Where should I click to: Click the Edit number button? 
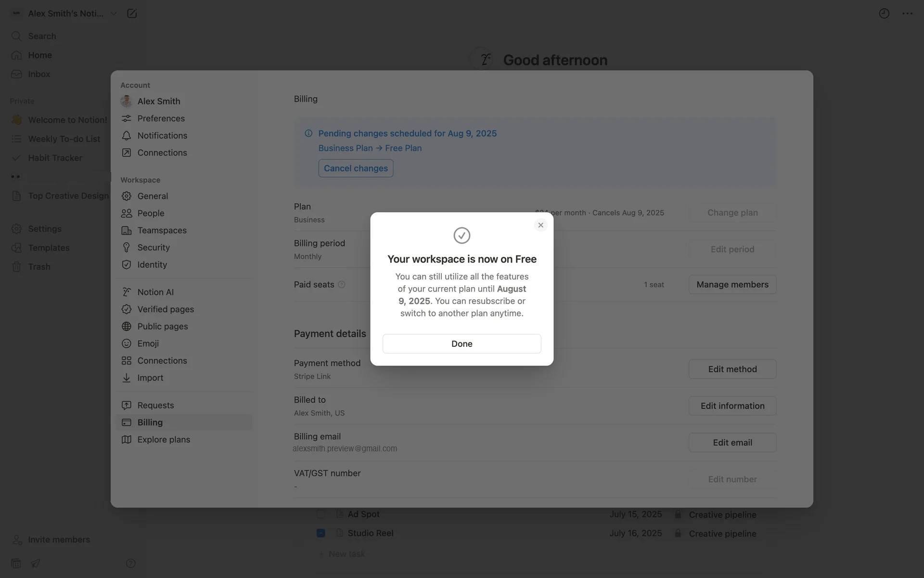(732, 479)
